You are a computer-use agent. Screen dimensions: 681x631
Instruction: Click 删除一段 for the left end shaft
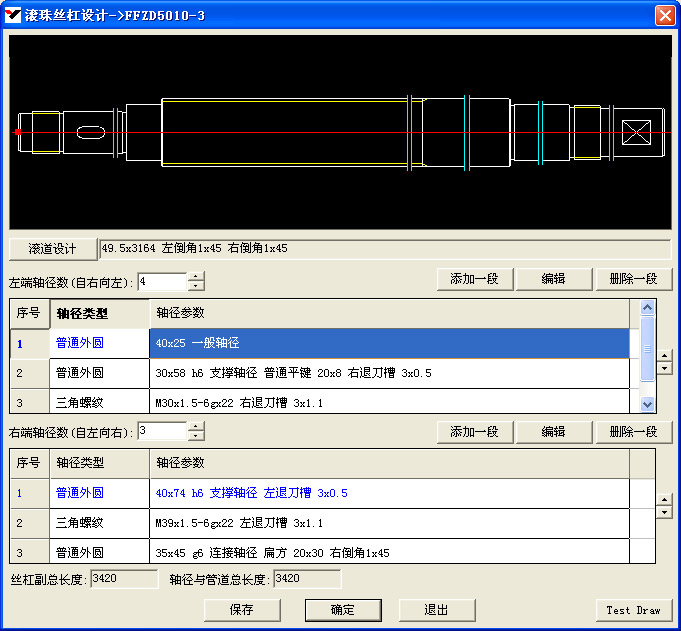pyautogui.click(x=633, y=280)
